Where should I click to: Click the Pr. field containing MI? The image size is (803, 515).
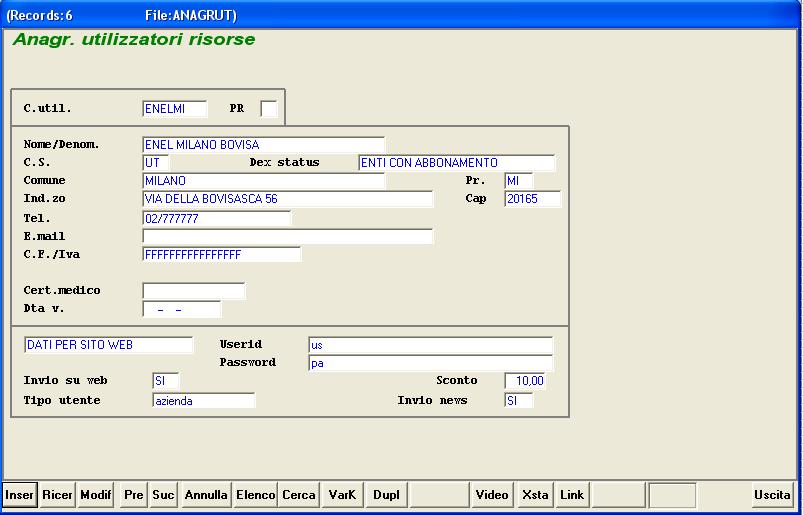[x=519, y=181]
